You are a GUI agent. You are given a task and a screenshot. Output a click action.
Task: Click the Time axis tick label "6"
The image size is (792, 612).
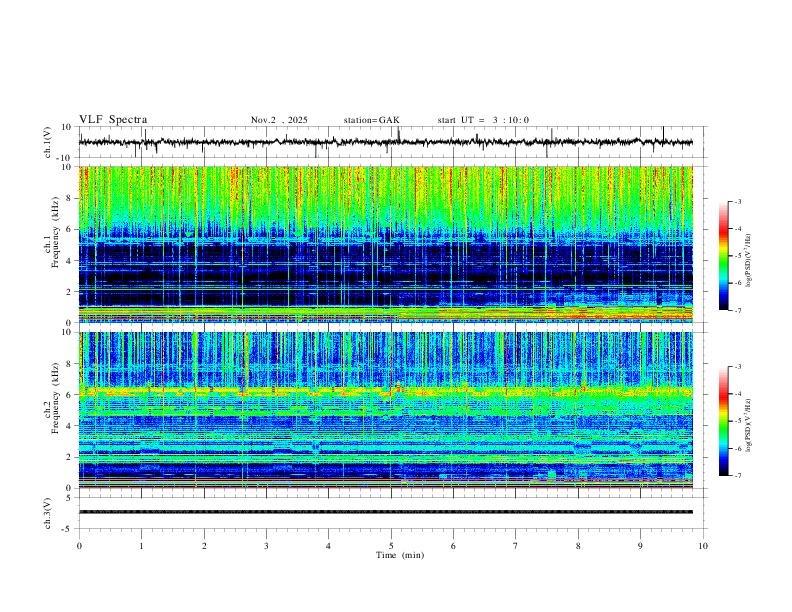(x=453, y=546)
